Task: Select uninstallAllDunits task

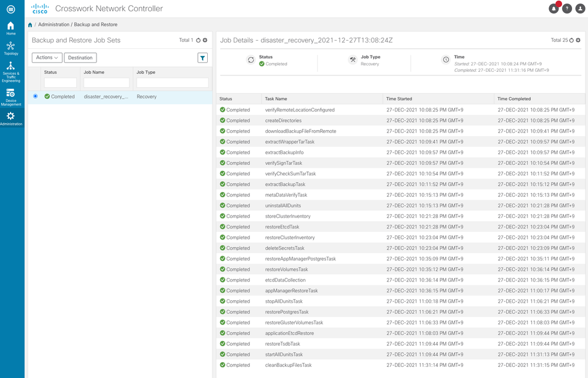Action: (400, 205)
